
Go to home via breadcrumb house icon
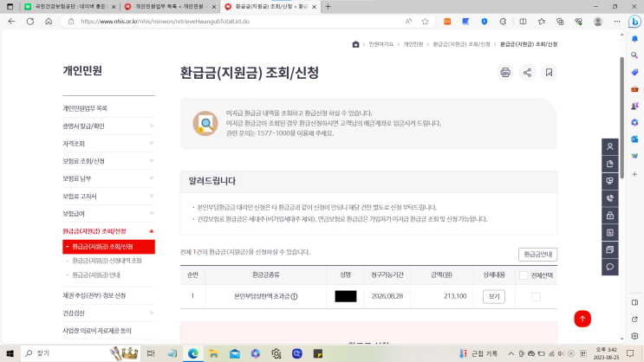[355, 44]
